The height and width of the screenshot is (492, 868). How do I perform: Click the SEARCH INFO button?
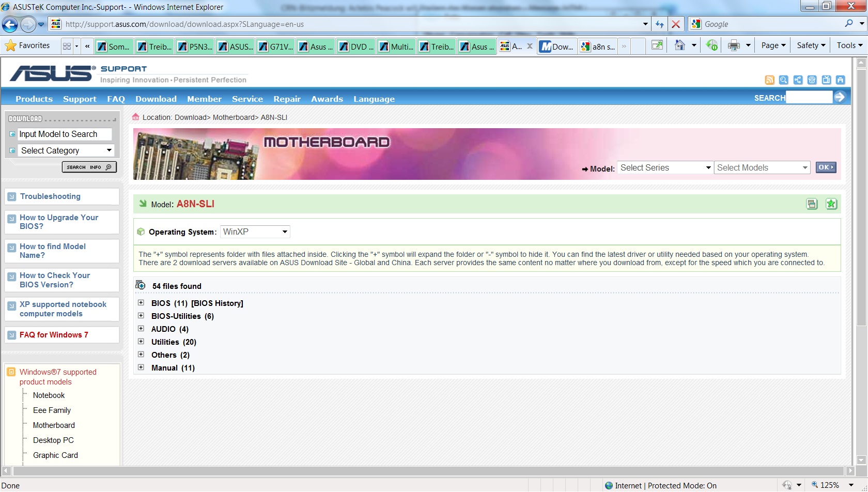point(89,167)
